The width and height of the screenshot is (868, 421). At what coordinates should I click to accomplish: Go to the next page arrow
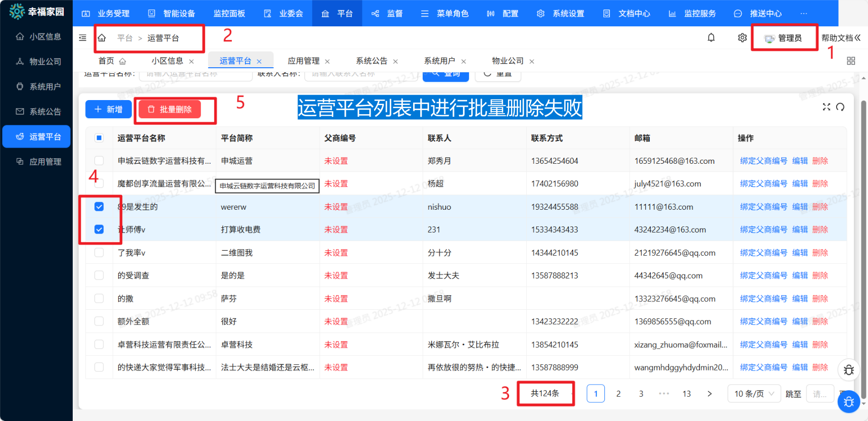click(709, 394)
